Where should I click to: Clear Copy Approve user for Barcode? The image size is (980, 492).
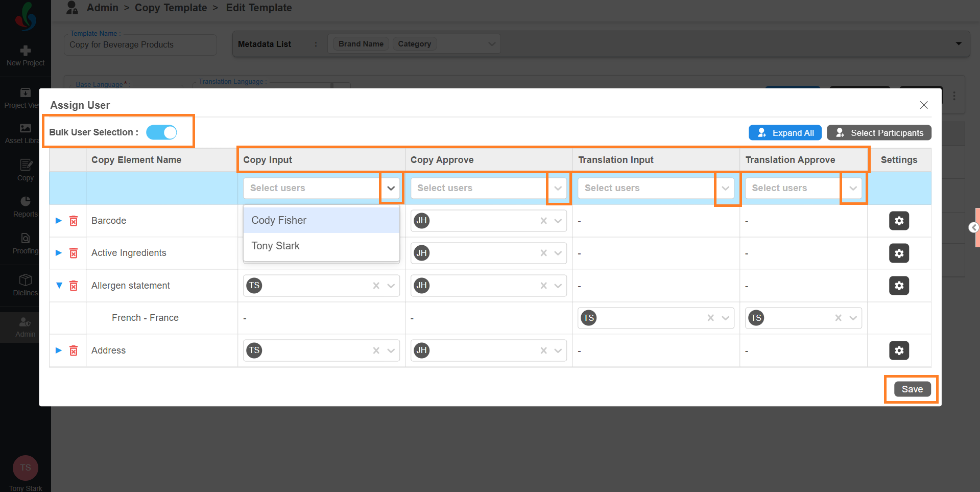click(543, 221)
